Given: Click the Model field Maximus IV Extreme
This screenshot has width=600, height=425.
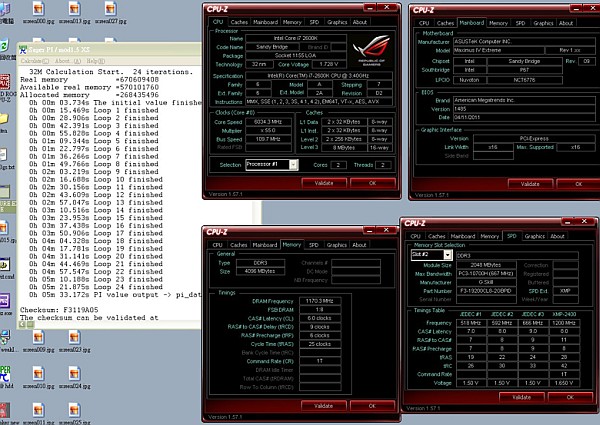Looking at the screenshot, I should tap(498, 50).
